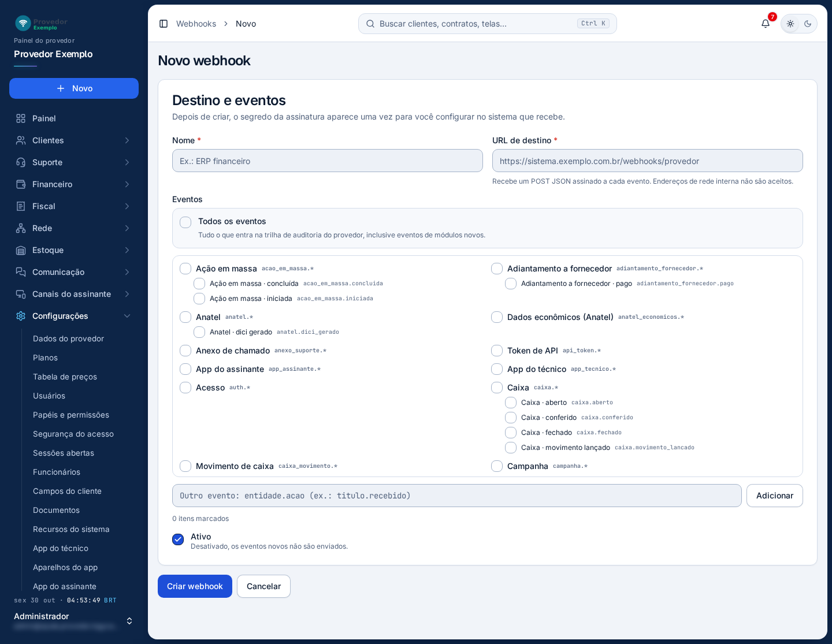The image size is (832, 644).
Task: Click the Cancelar button
Action: 263,586
